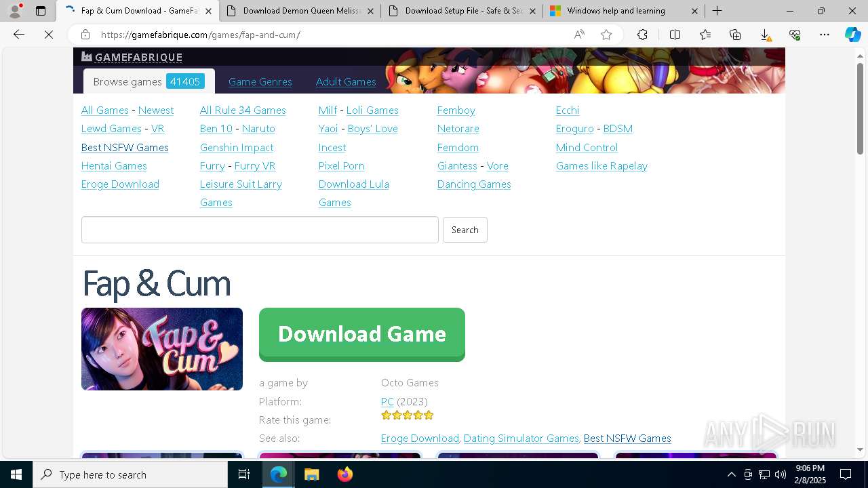Open Collections icon

pos(735,35)
